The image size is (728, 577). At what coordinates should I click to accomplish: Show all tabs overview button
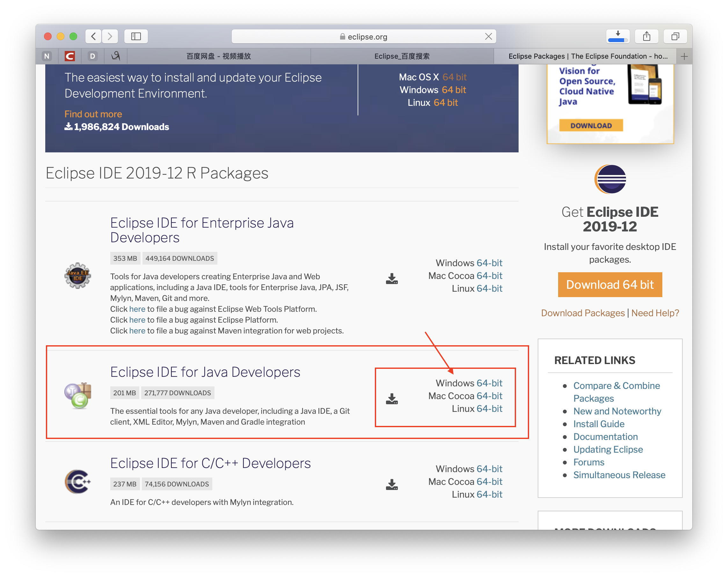tap(675, 36)
